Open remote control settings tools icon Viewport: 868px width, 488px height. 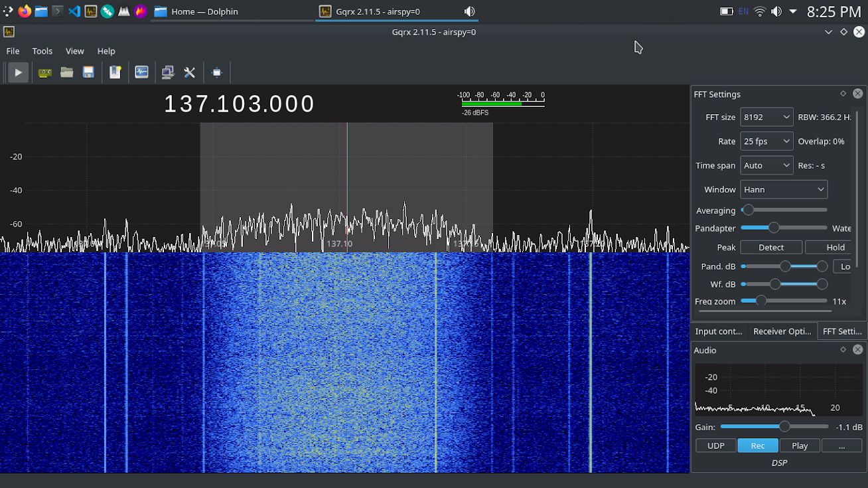(x=189, y=72)
